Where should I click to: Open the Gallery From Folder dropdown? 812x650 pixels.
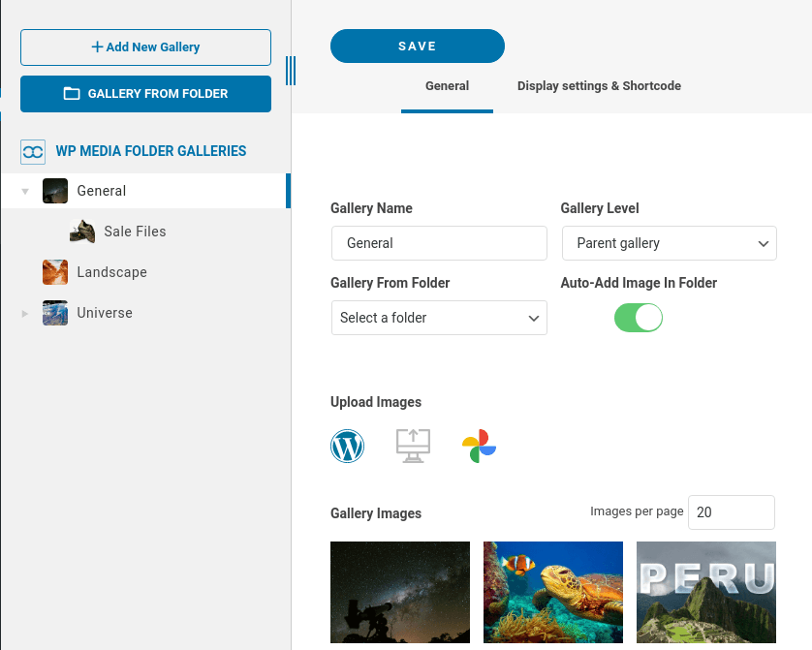[439, 318]
